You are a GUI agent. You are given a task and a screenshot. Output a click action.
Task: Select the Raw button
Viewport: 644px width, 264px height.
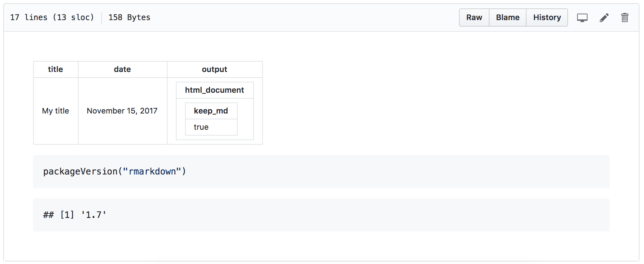click(x=474, y=18)
